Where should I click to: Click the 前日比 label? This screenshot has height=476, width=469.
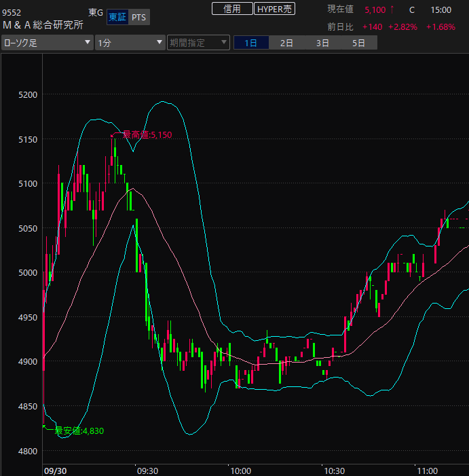click(340, 27)
